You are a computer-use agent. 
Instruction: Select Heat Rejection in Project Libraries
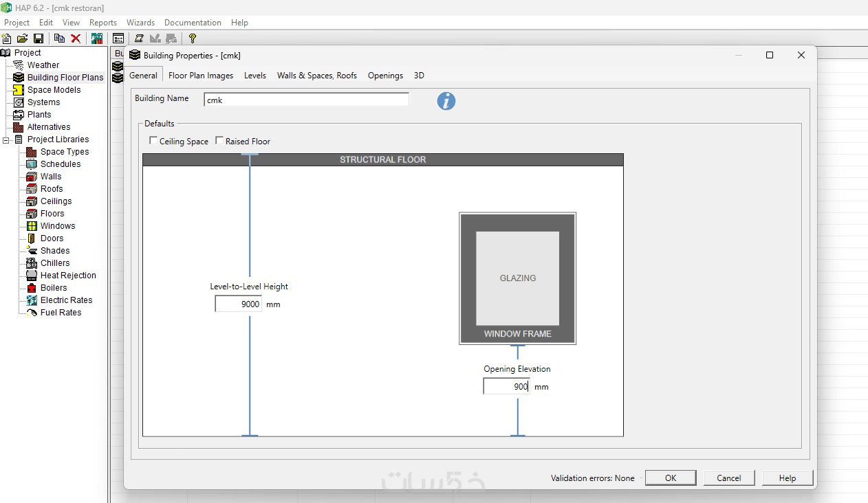point(68,276)
